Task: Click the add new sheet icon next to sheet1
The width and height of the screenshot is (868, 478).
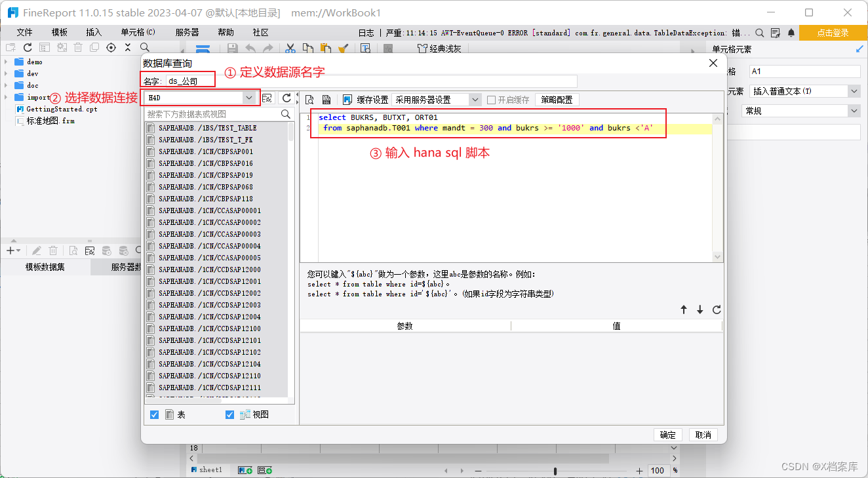Action: coord(245,470)
